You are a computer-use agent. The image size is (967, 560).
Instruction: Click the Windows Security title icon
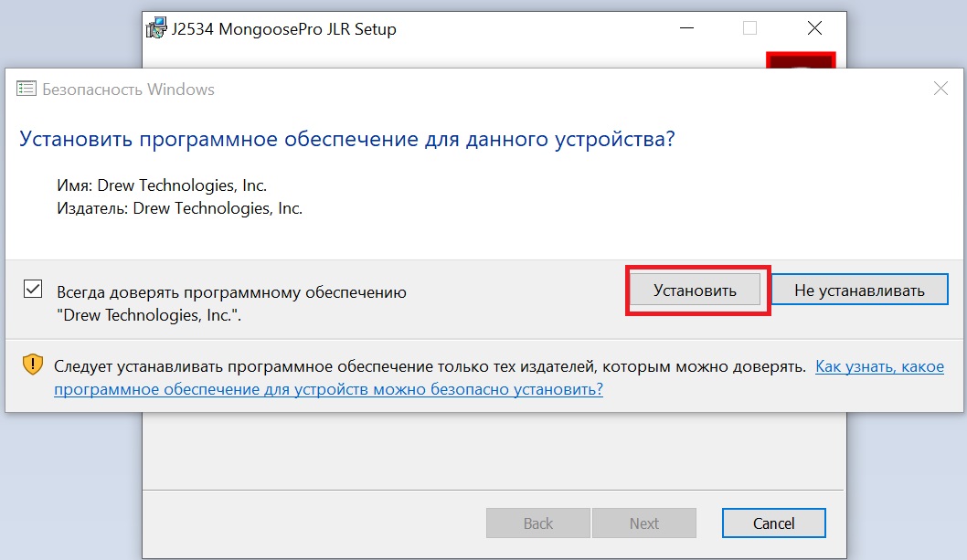(26, 89)
